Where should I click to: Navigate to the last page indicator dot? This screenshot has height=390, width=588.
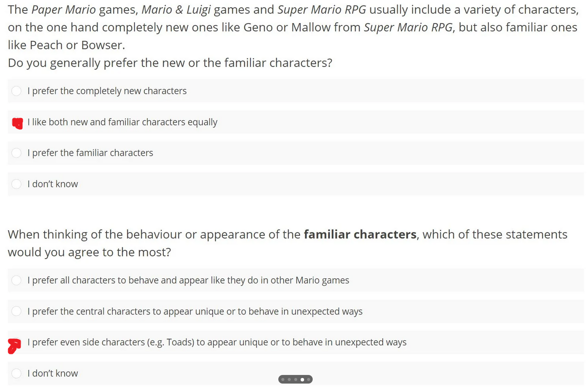(x=308, y=379)
